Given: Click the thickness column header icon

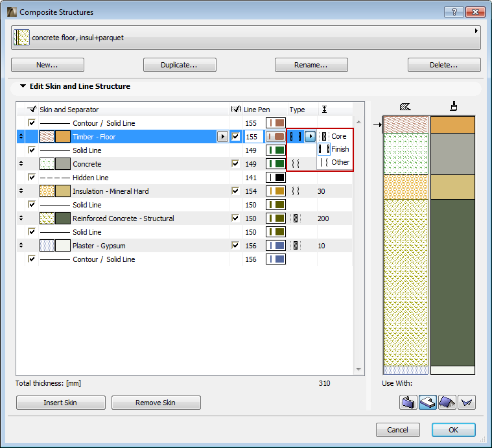Looking at the screenshot, I should click(325, 109).
